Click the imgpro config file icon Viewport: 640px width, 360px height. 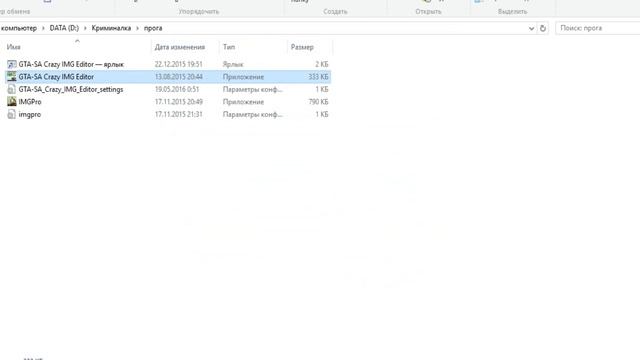tap(11, 114)
